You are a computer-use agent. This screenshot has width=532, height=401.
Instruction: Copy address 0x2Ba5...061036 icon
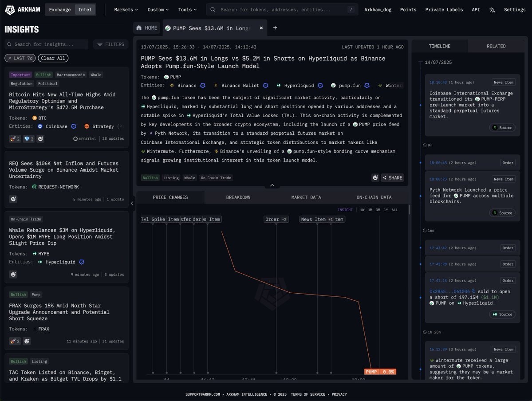point(473,291)
